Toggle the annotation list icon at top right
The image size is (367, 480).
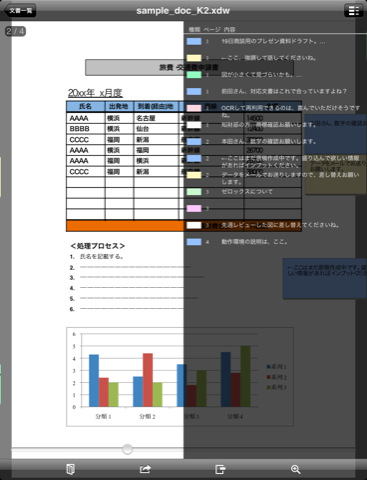354,11
